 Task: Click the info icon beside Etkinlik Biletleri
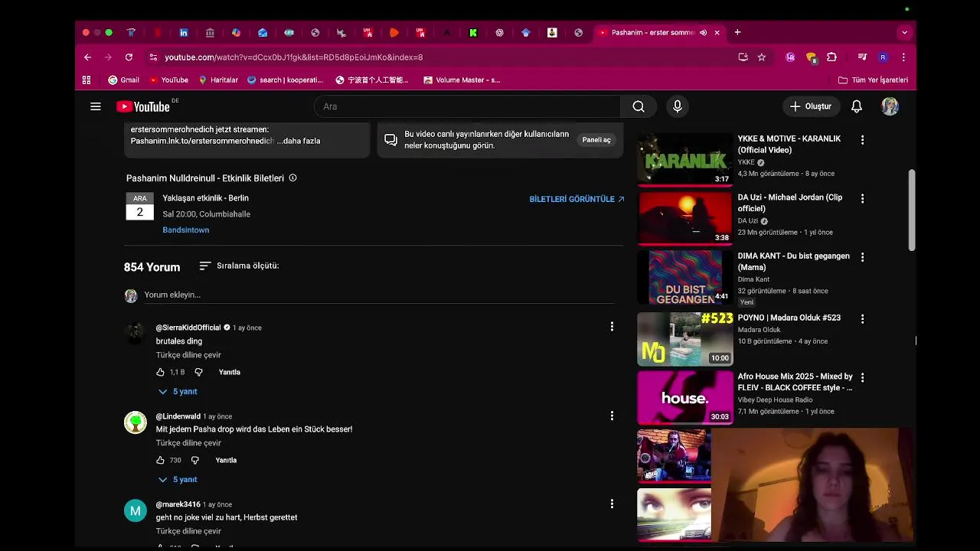click(292, 178)
